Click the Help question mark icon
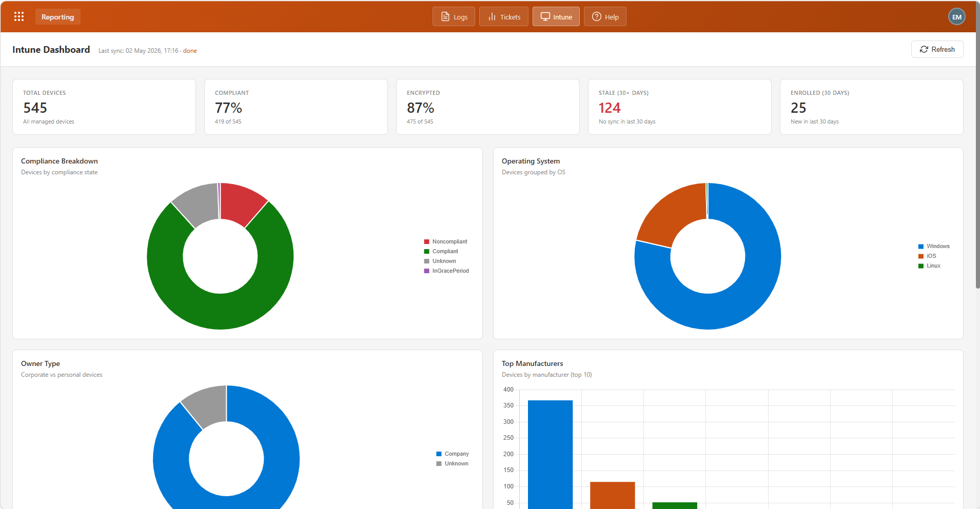 (596, 16)
